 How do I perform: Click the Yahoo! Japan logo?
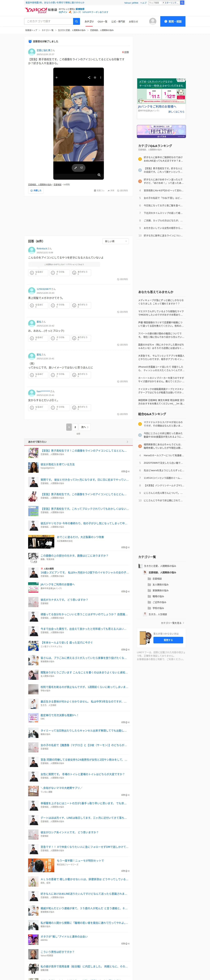tap(36, 10)
